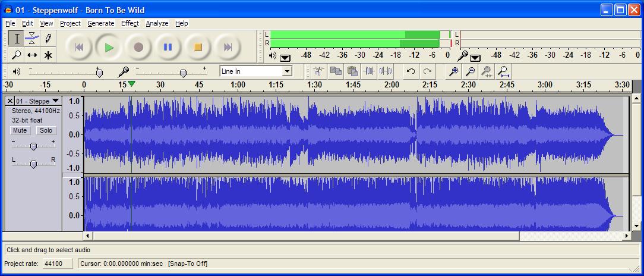Select the Zoom magnifier tool

17,55
